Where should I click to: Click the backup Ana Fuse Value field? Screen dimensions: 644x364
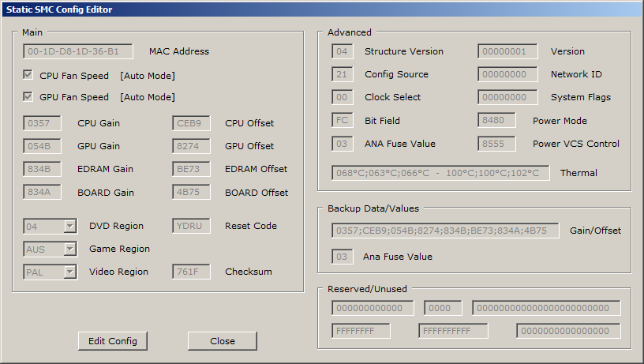[x=343, y=257]
